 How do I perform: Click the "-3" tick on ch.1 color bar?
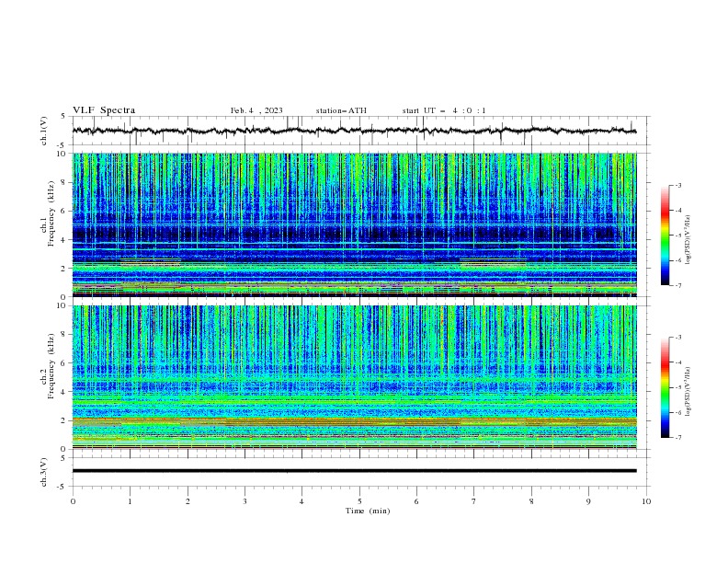[x=677, y=185]
